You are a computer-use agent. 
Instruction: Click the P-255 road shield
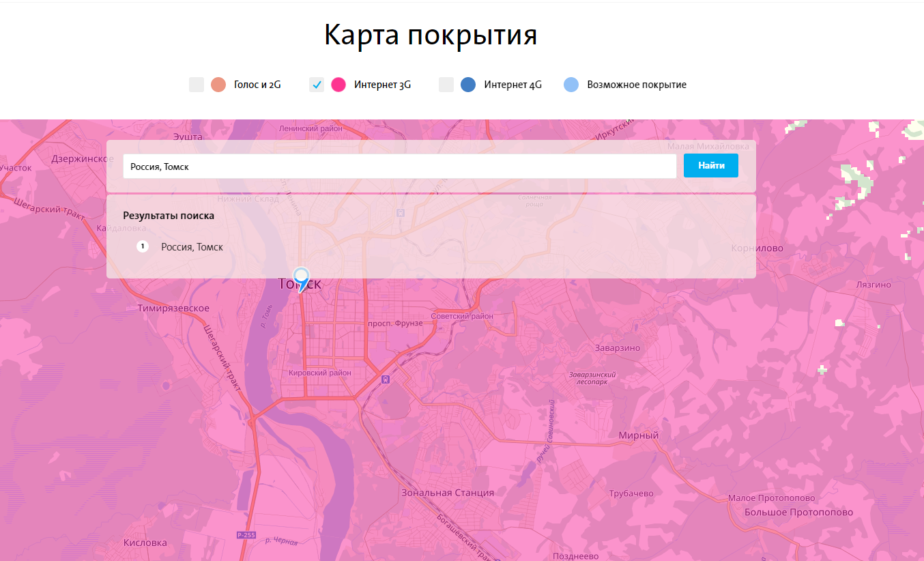coord(246,534)
